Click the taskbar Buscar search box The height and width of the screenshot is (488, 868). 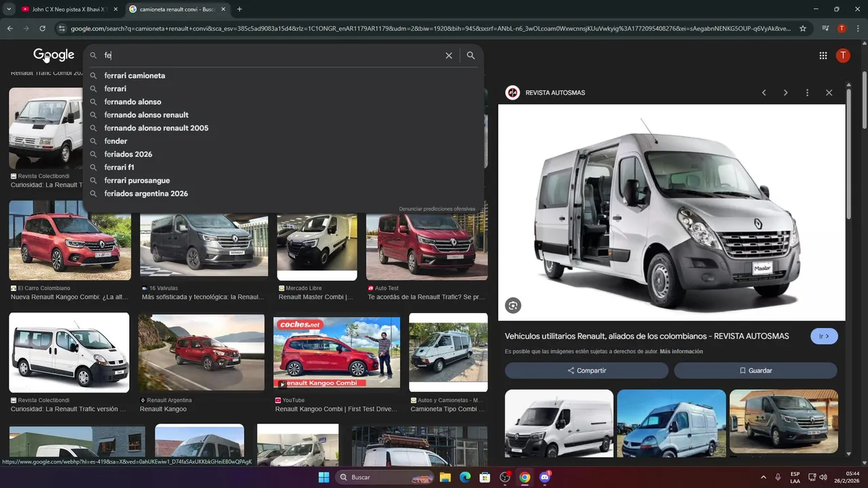(384, 477)
